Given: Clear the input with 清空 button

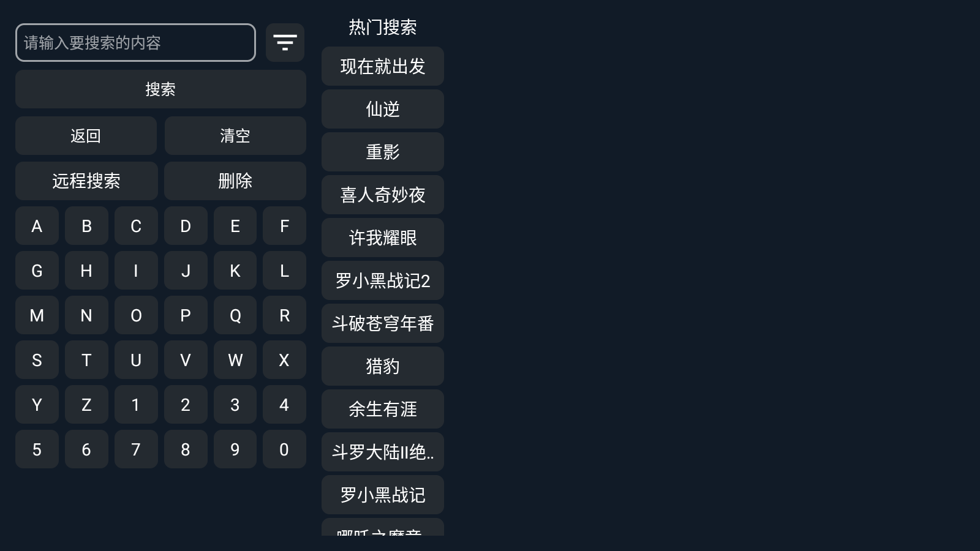Looking at the screenshot, I should point(235,136).
